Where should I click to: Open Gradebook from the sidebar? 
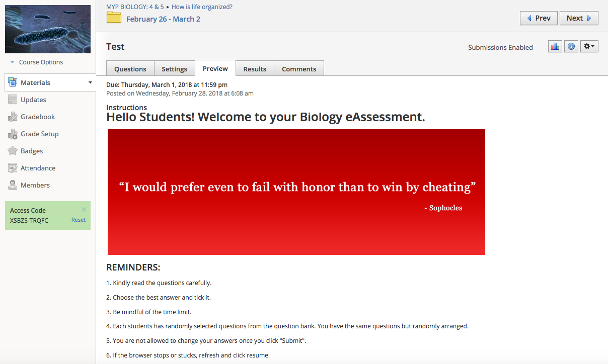pyautogui.click(x=37, y=117)
